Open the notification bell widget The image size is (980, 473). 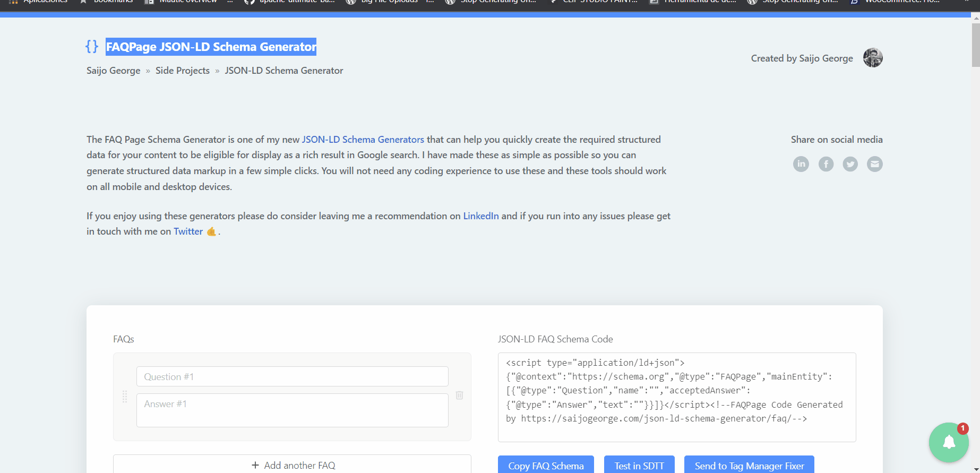point(949,442)
